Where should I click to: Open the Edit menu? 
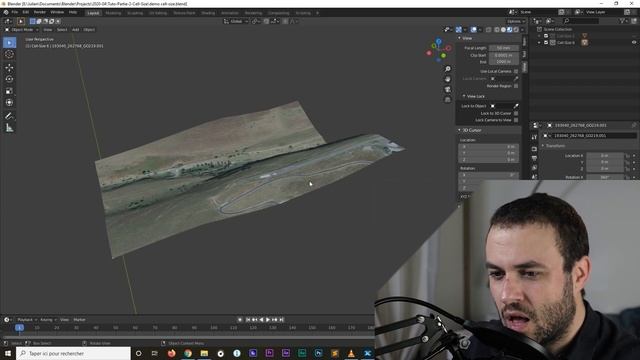(x=26, y=12)
